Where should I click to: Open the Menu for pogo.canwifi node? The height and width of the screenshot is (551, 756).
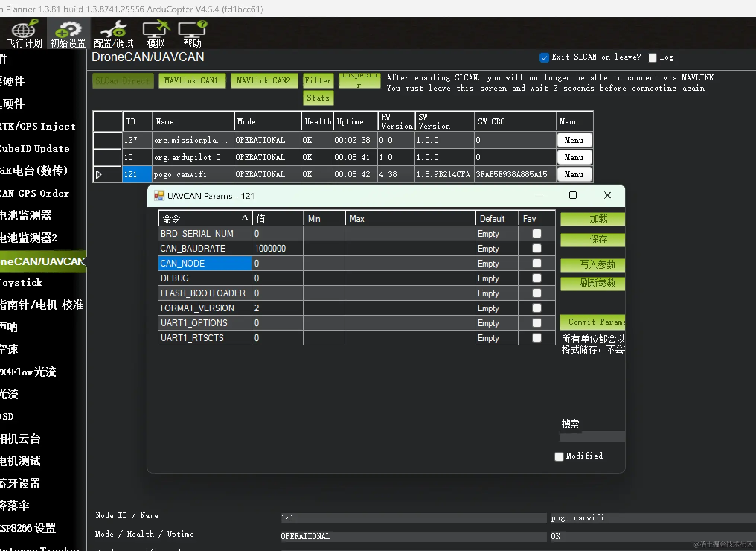(574, 174)
